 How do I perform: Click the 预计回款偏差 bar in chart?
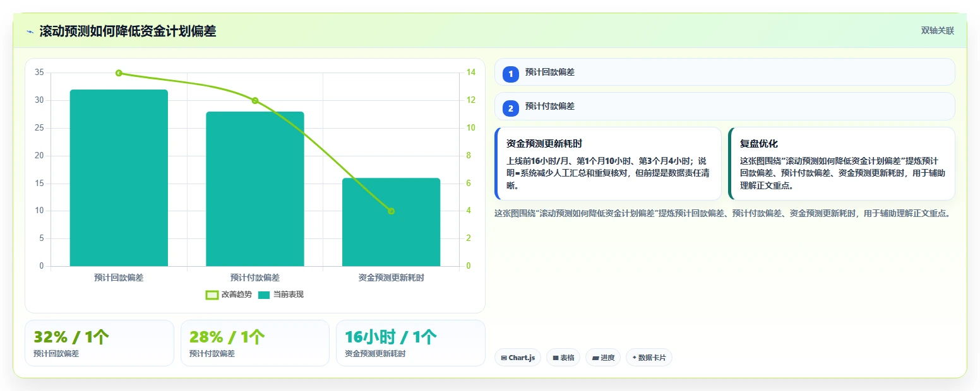pos(119,178)
